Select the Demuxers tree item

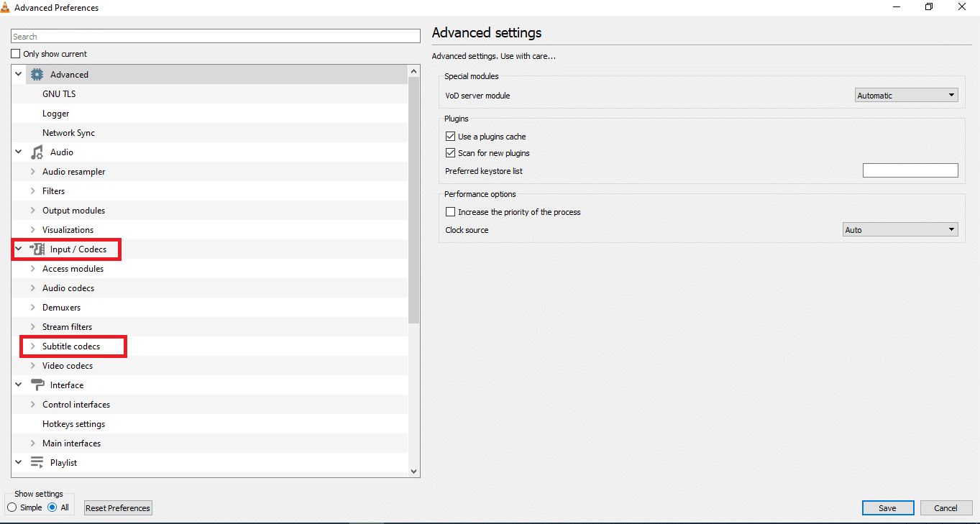click(x=61, y=308)
